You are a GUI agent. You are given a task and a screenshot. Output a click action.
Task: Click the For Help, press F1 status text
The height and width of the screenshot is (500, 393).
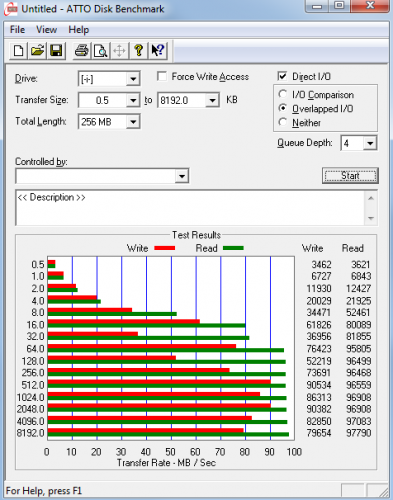[x=44, y=491]
